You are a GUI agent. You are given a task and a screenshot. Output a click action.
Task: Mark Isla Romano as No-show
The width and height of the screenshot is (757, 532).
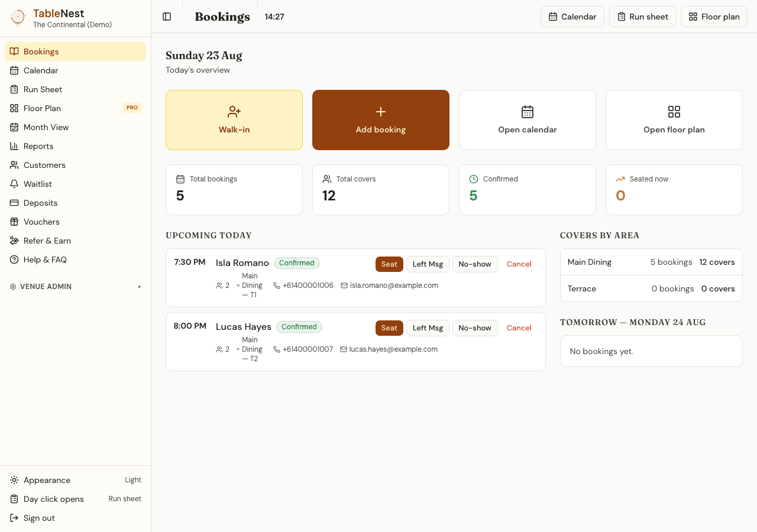(x=475, y=264)
